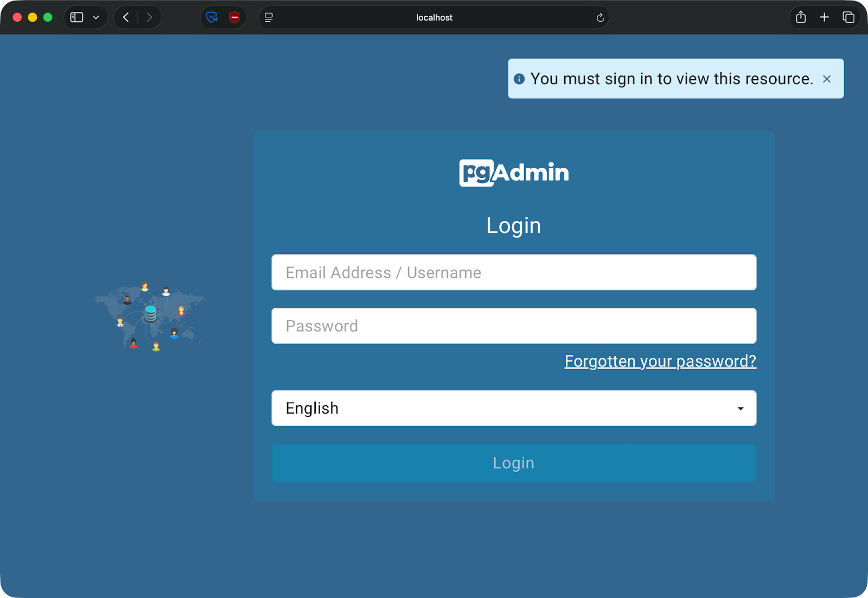Open a new tab with plus icon
The height and width of the screenshot is (598, 868).
[825, 17]
